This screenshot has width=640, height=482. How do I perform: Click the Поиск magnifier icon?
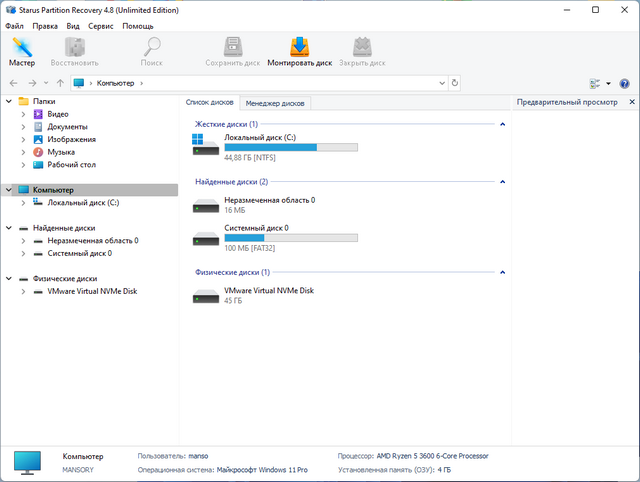click(152, 50)
